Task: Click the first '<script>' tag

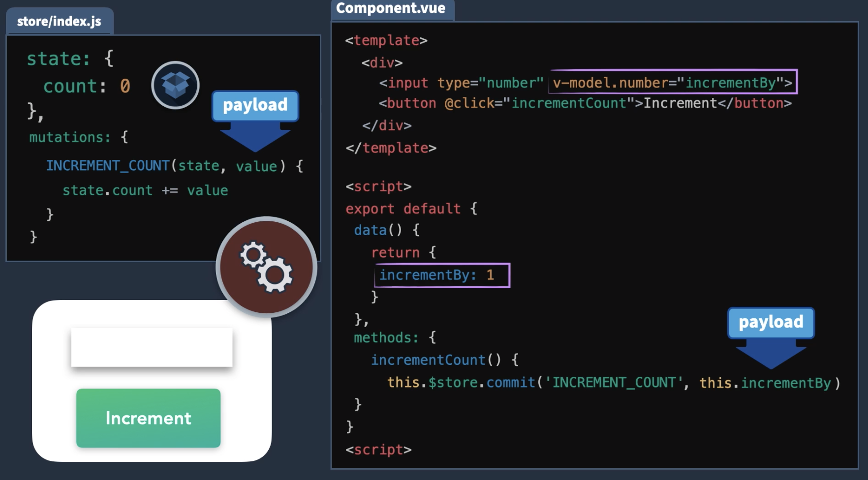Action: (378, 186)
